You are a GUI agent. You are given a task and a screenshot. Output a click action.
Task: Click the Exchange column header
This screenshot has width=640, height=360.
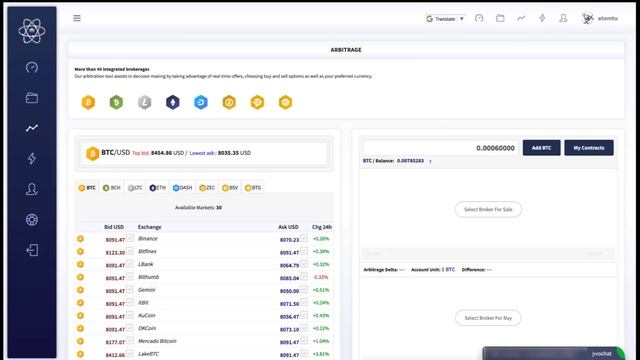[x=149, y=227]
